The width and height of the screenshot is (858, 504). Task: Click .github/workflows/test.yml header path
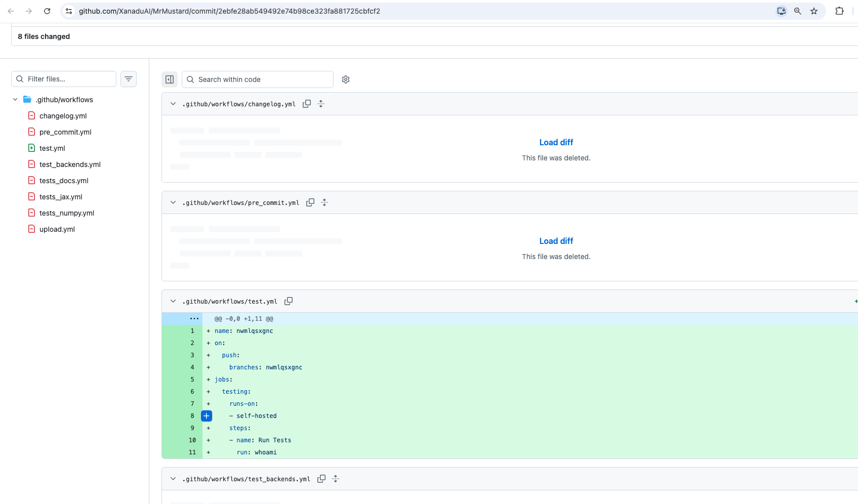coord(230,302)
